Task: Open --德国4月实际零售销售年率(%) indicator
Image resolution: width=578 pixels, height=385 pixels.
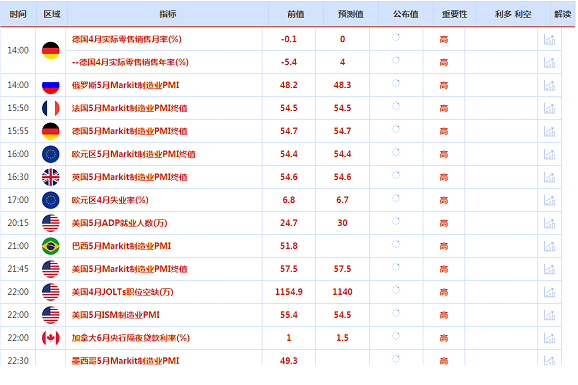Action: tap(130, 62)
